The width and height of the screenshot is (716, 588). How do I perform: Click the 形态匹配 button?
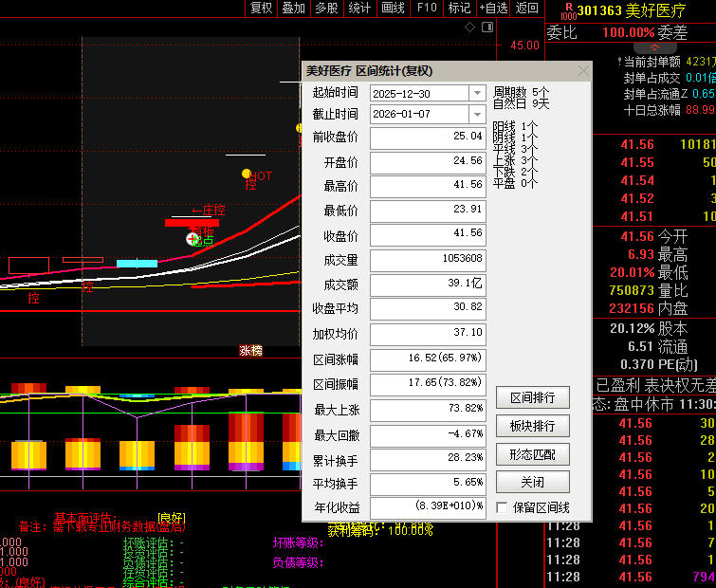coord(532,454)
